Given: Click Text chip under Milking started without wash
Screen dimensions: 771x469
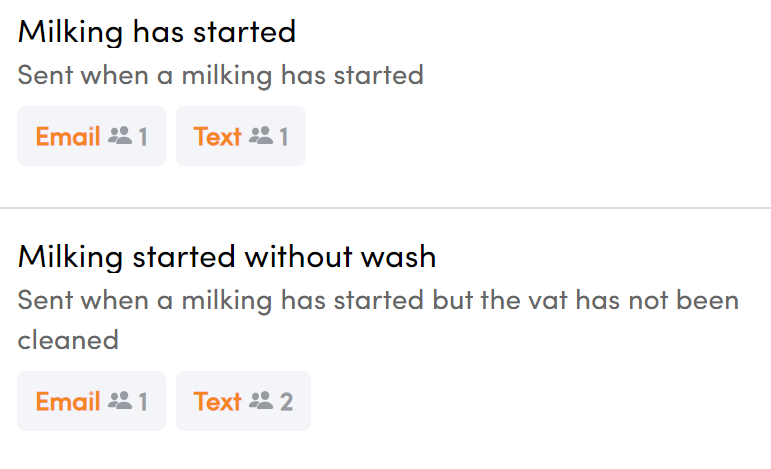Looking at the screenshot, I should point(243,401).
